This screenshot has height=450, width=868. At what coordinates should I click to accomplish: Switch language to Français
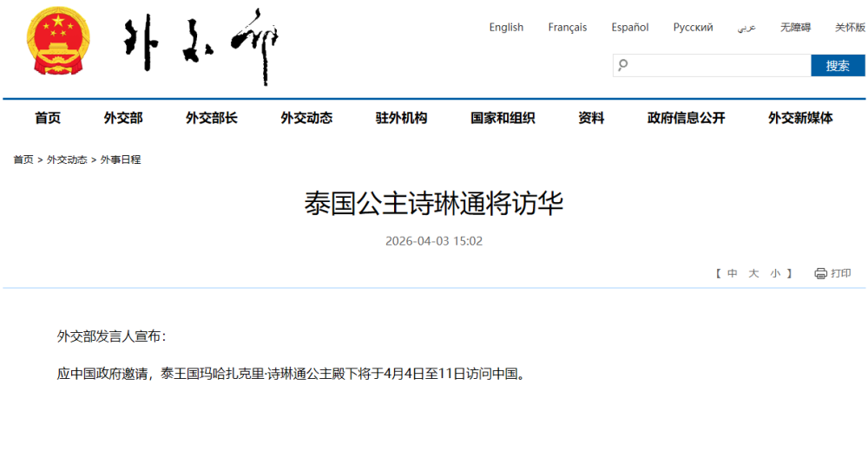click(567, 28)
